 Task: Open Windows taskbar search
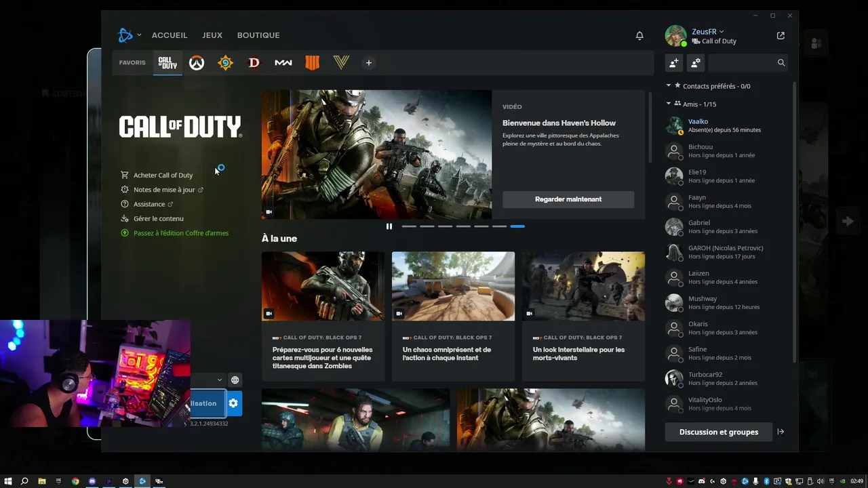[x=24, y=481]
